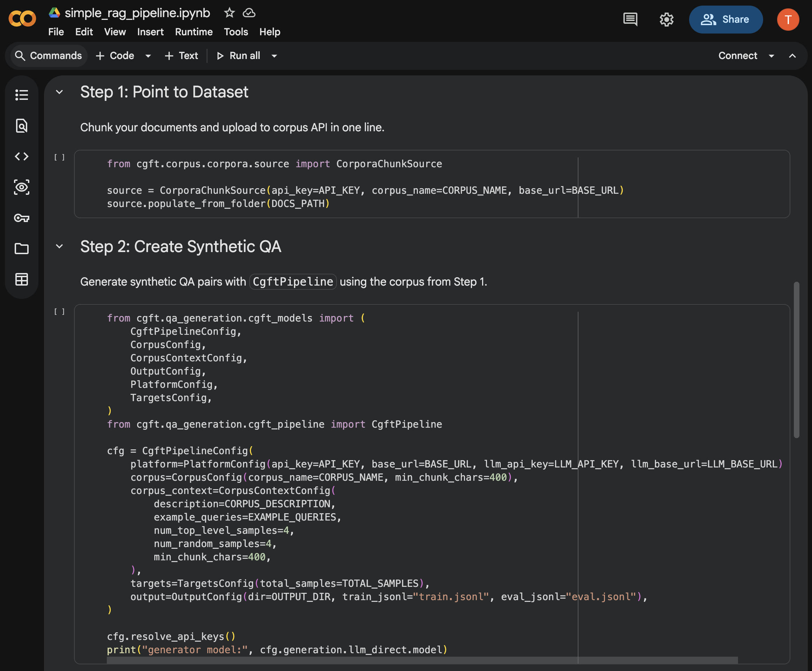This screenshot has width=812, height=671.
Task: Click the 'cfg.resolve_api_keys()' code line
Action: point(171,636)
